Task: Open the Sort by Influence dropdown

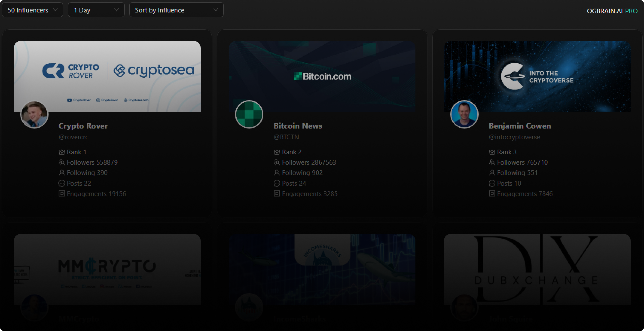Action: click(176, 10)
